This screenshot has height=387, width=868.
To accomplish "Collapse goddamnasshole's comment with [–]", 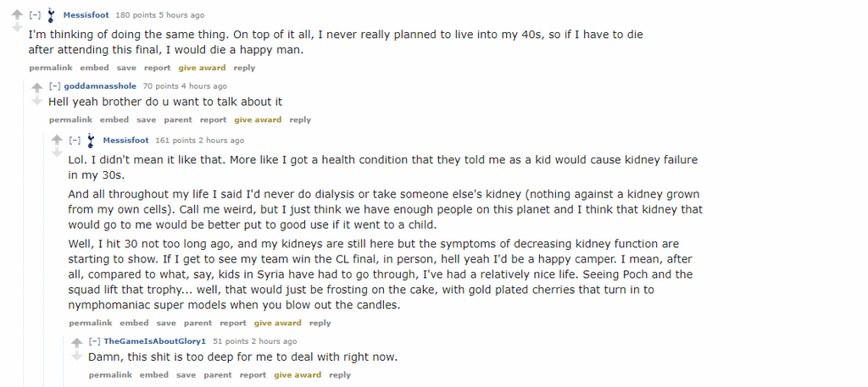I will tap(55, 86).
